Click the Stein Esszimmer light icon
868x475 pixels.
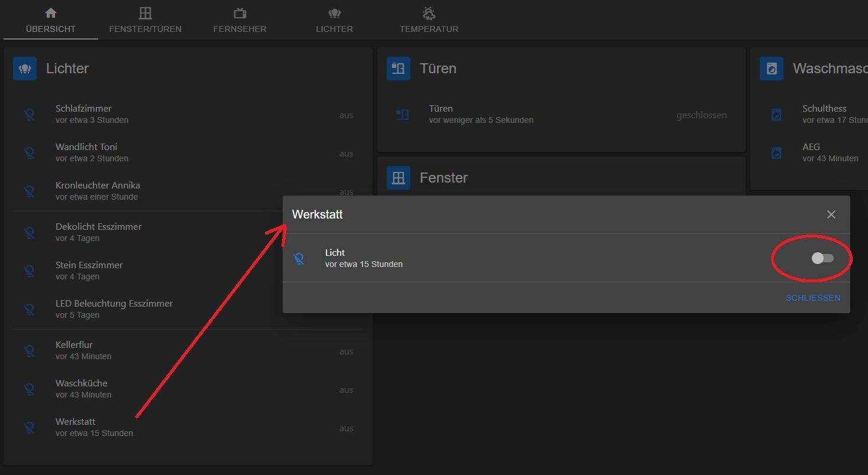[x=29, y=271]
